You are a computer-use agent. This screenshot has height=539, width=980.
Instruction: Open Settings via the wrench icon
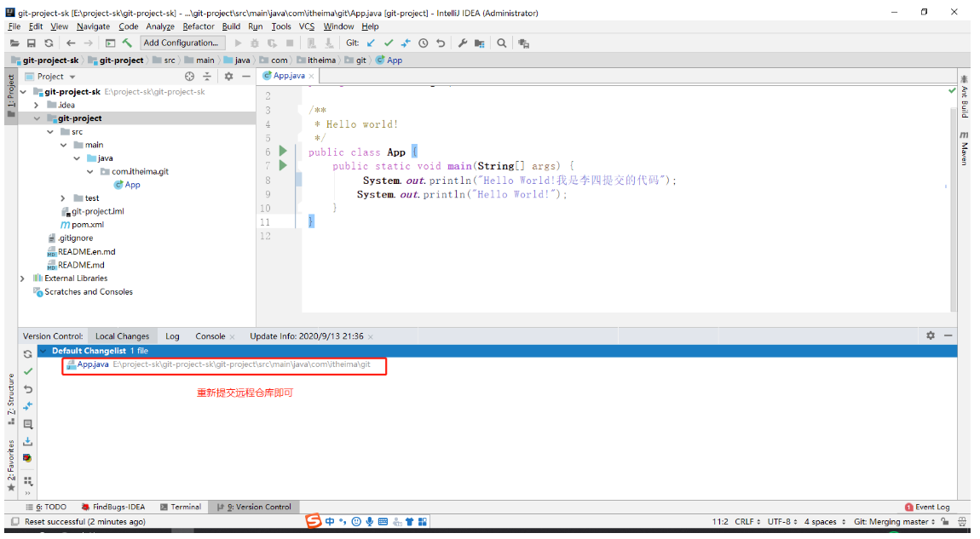point(463,43)
